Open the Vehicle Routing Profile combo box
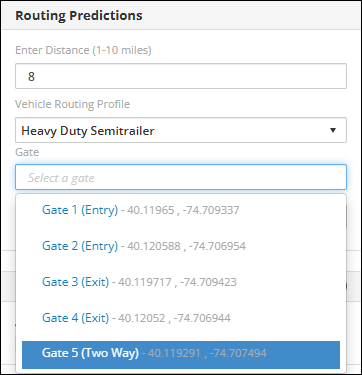This screenshot has height=375, width=362. click(181, 130)
